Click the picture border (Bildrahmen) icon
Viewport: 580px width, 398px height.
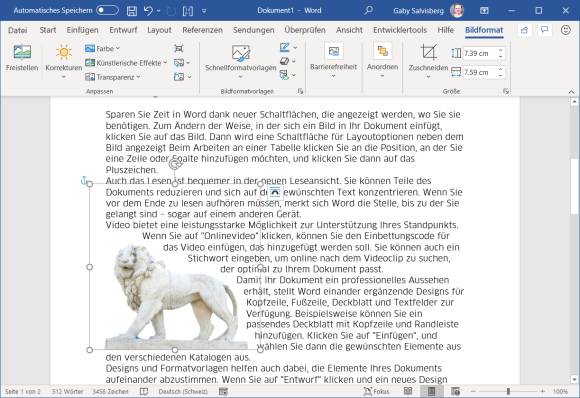pos(284,47)
